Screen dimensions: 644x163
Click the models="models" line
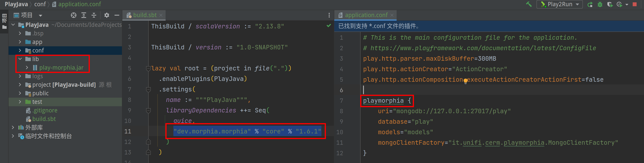tap(405, 132)
